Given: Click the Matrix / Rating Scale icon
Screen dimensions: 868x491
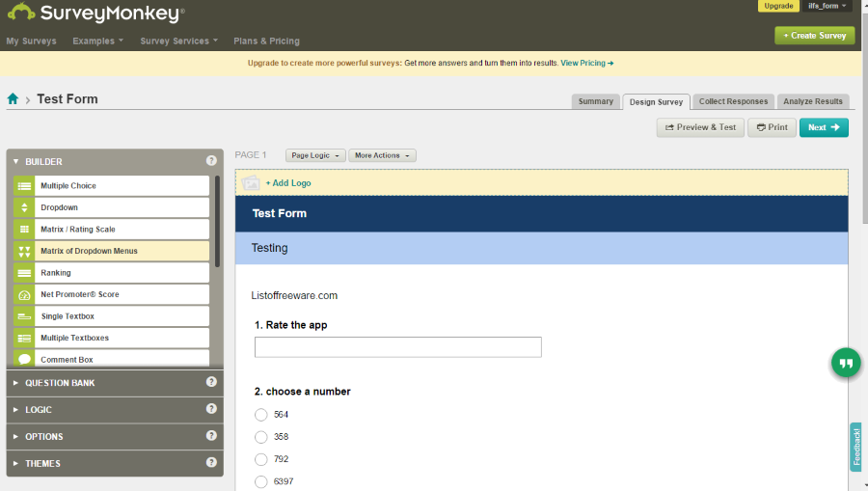Looking at the screenshot, I should (x=24, y=230).
